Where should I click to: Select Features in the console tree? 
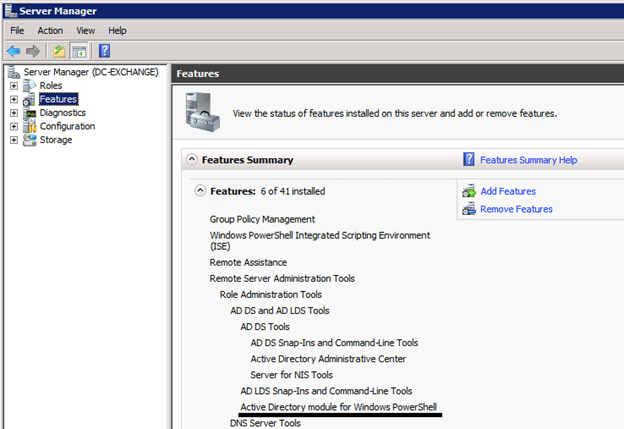[x=58, y=99]
